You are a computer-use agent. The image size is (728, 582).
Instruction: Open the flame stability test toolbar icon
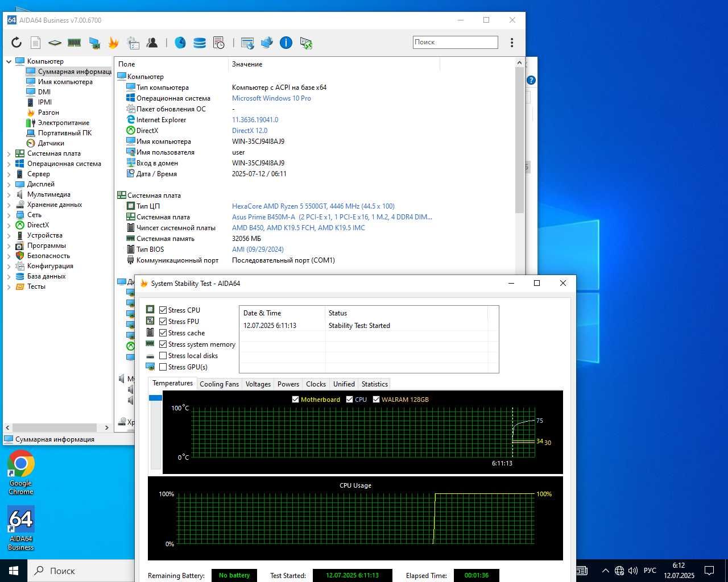pyautogui.click(x=113, y=43)
